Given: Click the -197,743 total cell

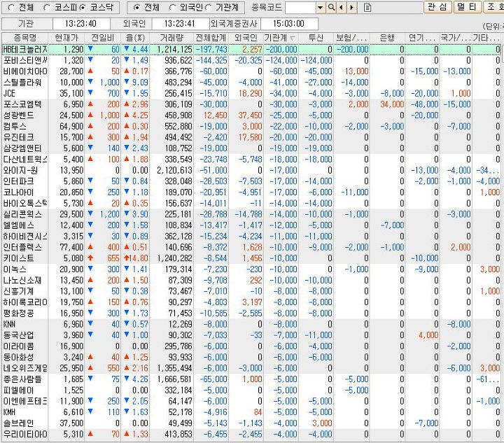Looking at the screenshot, I should 212,50.
